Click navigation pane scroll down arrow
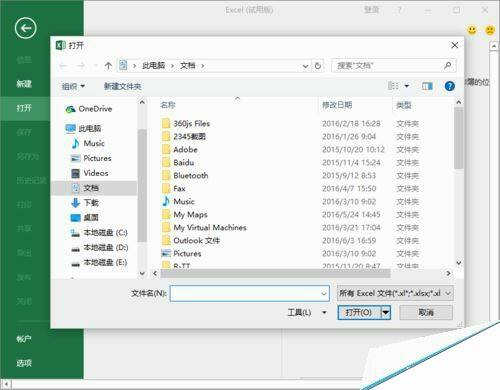Viewport: 500px width, 390px height. [x=142, y=274]
